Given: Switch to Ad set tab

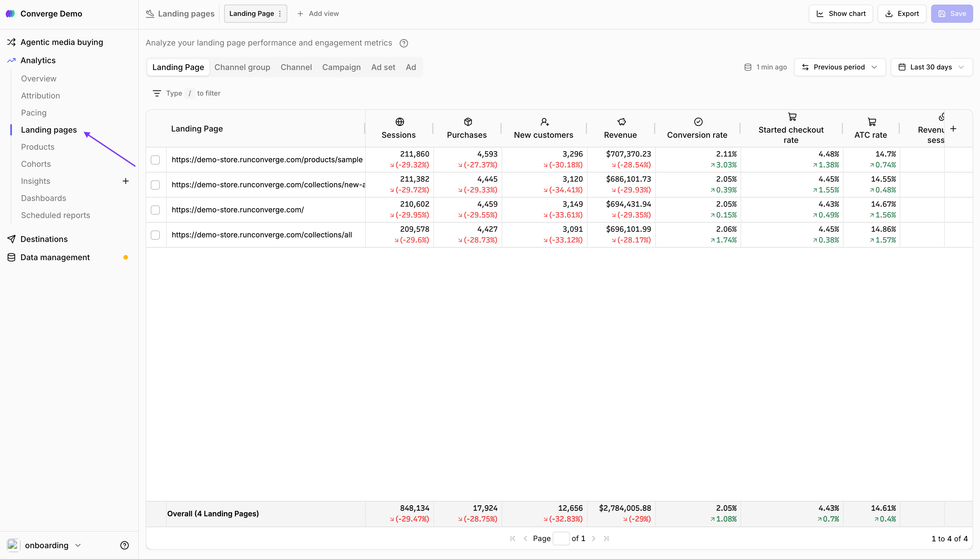Looking at the screenshot, I should tap(383, 67).
